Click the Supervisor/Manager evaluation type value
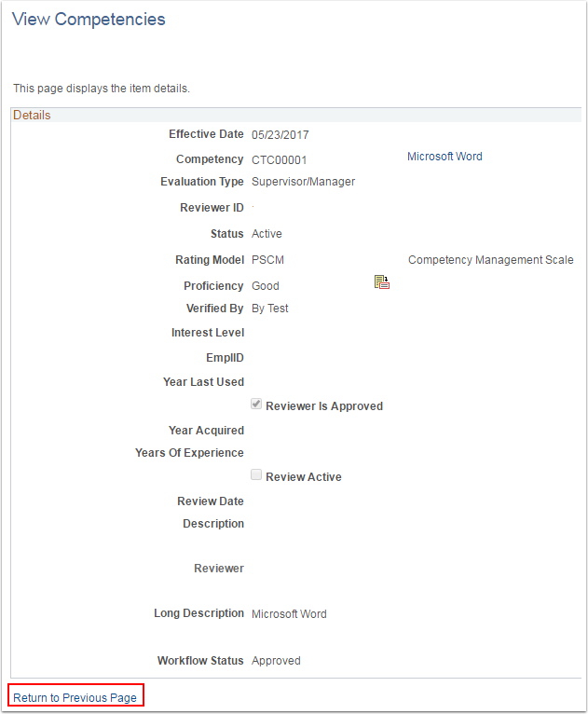The width and height of the screenshot is (588, 714). [x=304, y=181]
